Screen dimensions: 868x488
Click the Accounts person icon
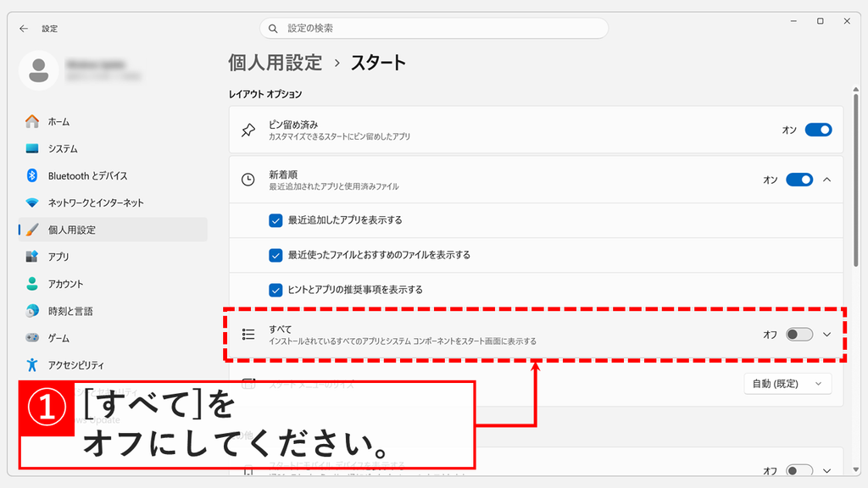pos(32,283)
